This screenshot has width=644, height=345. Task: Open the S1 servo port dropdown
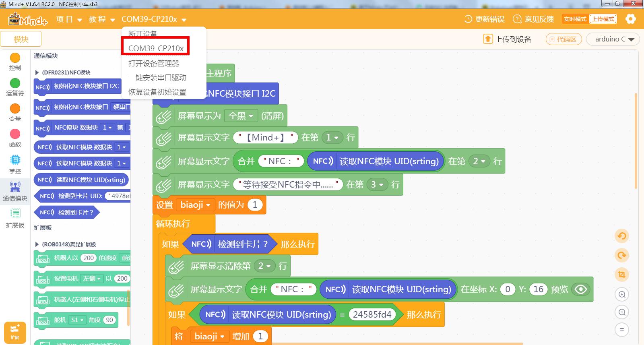(x=77, y=320)
